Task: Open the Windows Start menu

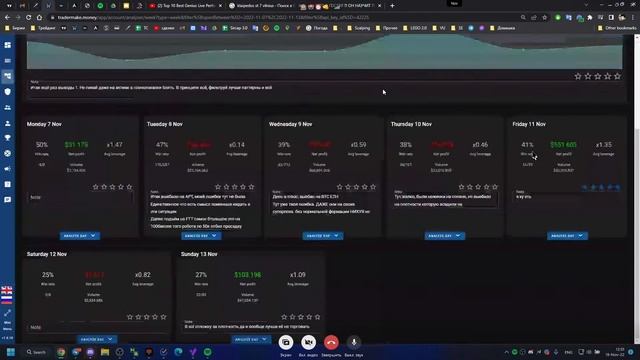Action: (11, 352)
